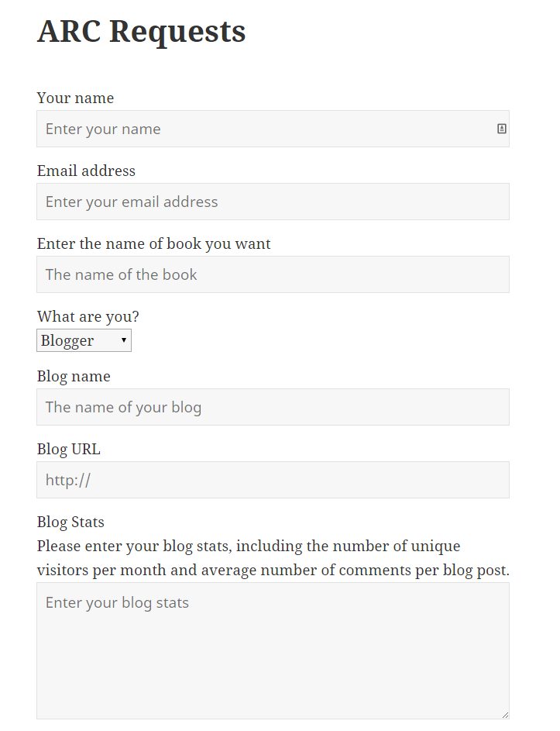Focus "The name of your blog" input
Viewport: 560px width, 731px height.
pos(273,407)
